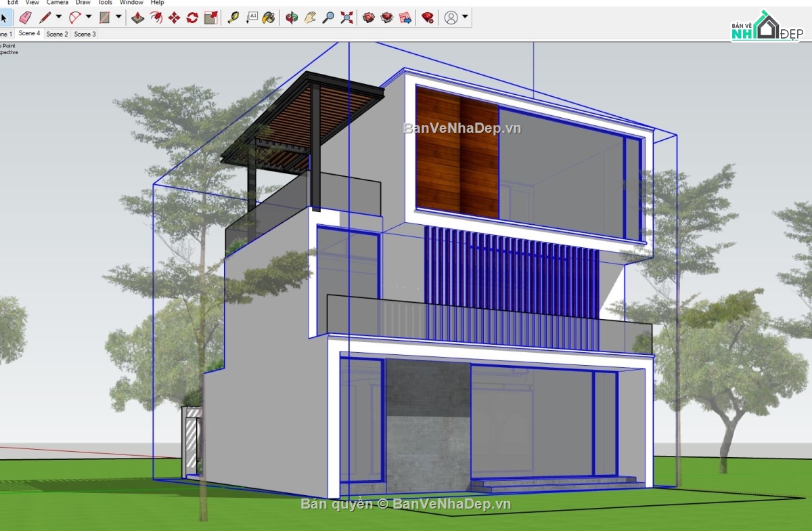
Task: Switch to the Scene 2 tab
Action: (57, 34)
